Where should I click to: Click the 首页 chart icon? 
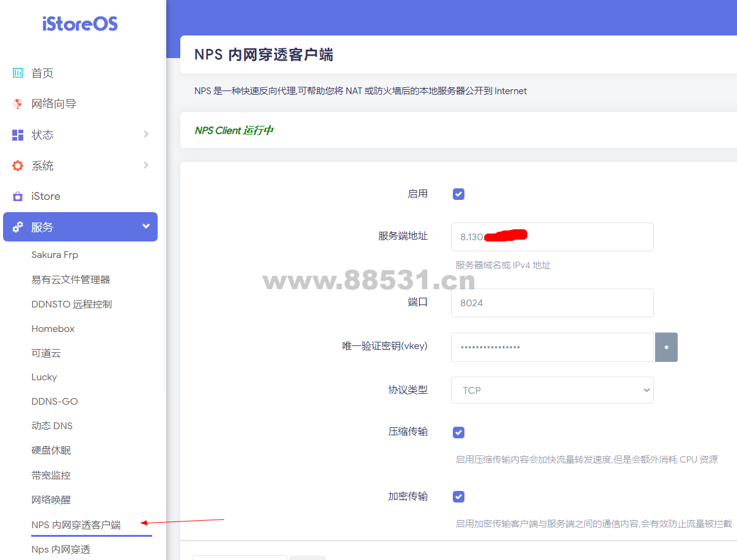coord(18,73)
